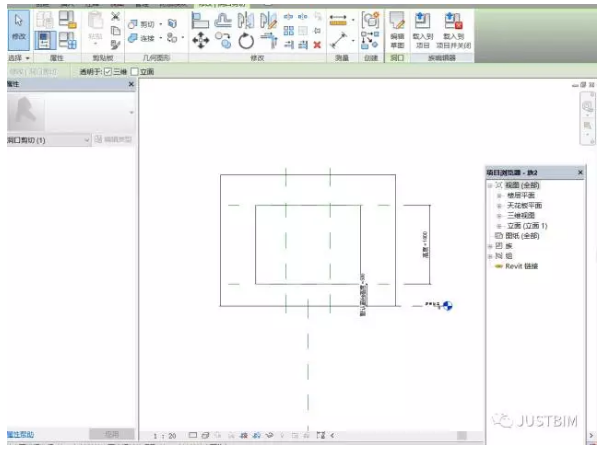Open the Edit Type (编辑类型) button
The image size is (605, 454).
(x=113, y=140)
